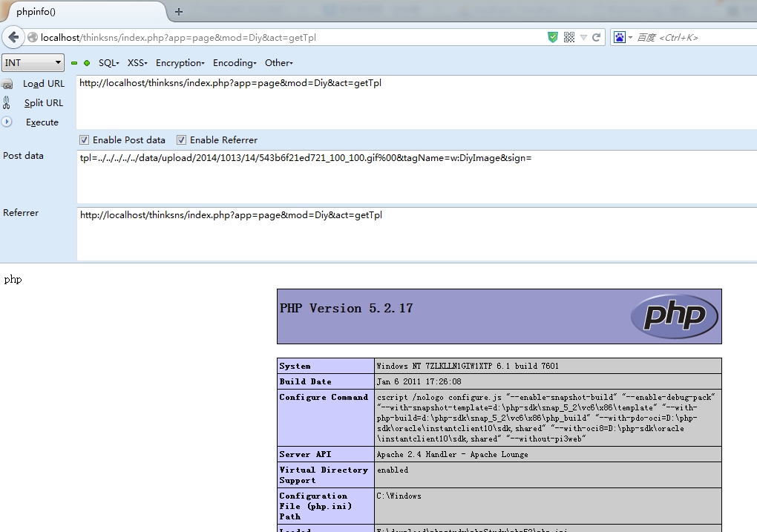The height and width of the screenshot is (532, 757).
Task: Open the SQL menu
Action: tap(108, 63)
